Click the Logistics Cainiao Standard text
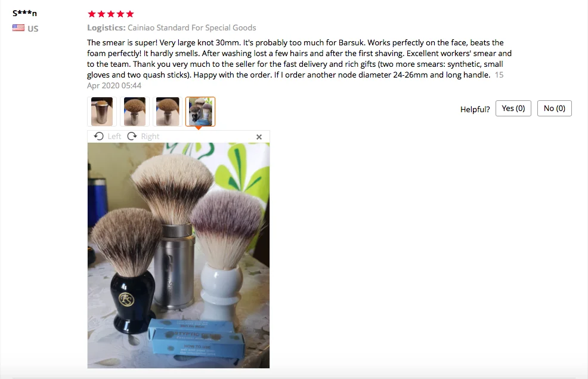Screen dimensions: 588x379 click(171, 28)
